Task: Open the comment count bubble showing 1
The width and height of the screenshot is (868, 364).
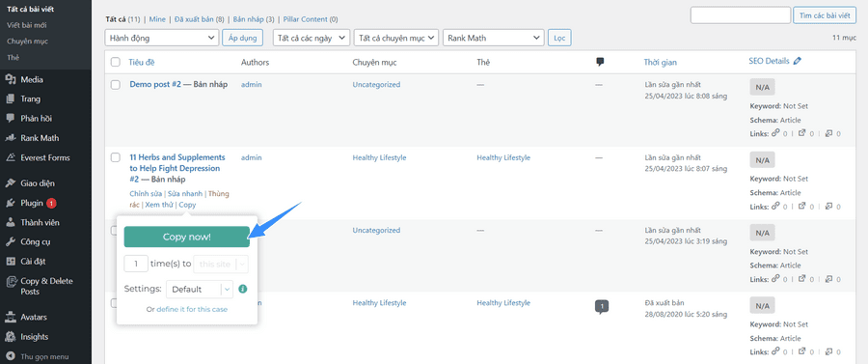Action: [602, 306]
